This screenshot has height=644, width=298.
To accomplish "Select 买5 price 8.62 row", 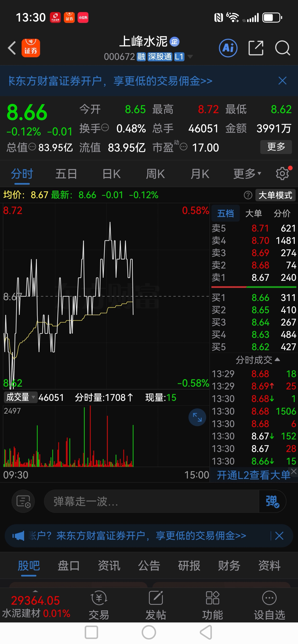I will click(x=254, y=347).
